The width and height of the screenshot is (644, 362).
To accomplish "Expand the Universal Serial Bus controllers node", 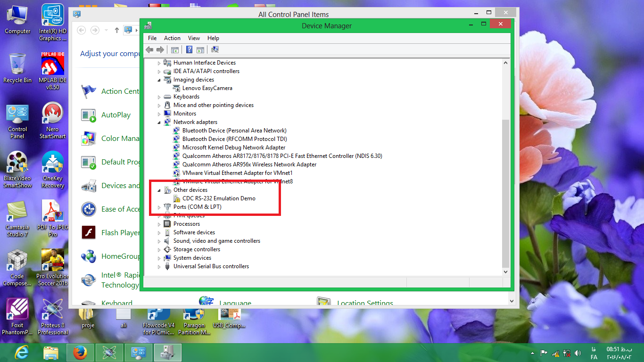I will (x=159, y=267).
